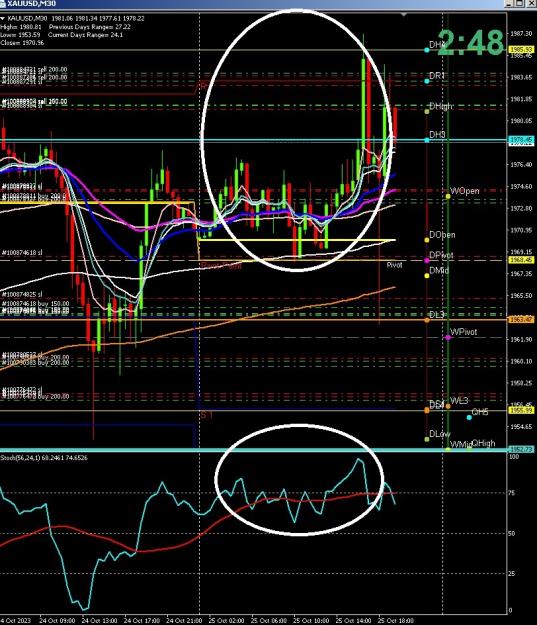Maximize the XAUUSD,M30 chart window
Screen dimensions: 537x625
point(519,3)
